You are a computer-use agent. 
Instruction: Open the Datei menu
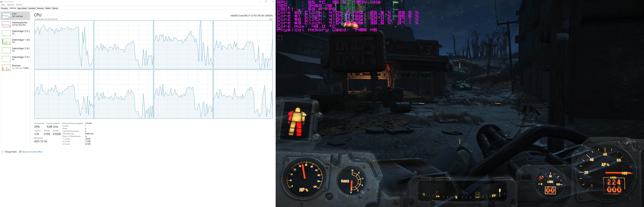coord(3,5)
